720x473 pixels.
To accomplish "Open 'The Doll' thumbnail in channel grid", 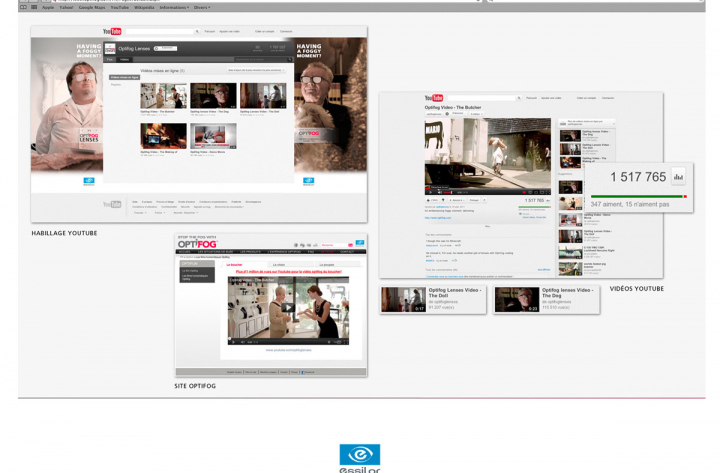I will pos(263,96).
